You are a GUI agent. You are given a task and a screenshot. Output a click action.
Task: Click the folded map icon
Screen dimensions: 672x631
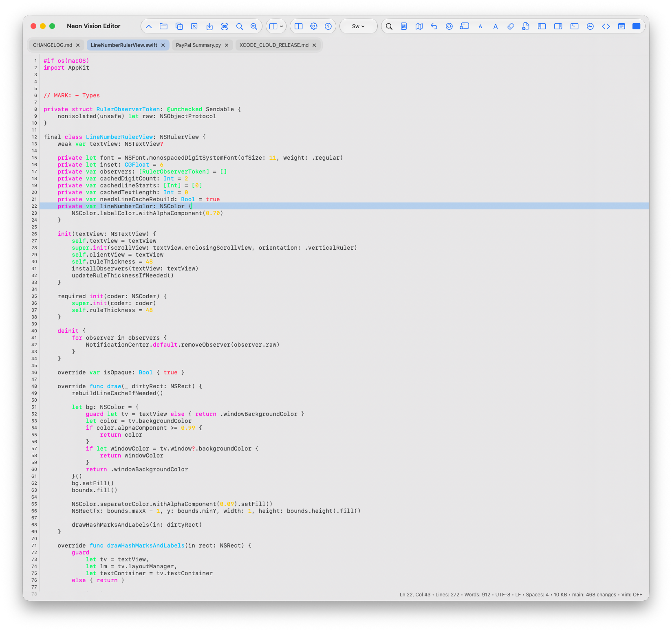pos(419,26)
